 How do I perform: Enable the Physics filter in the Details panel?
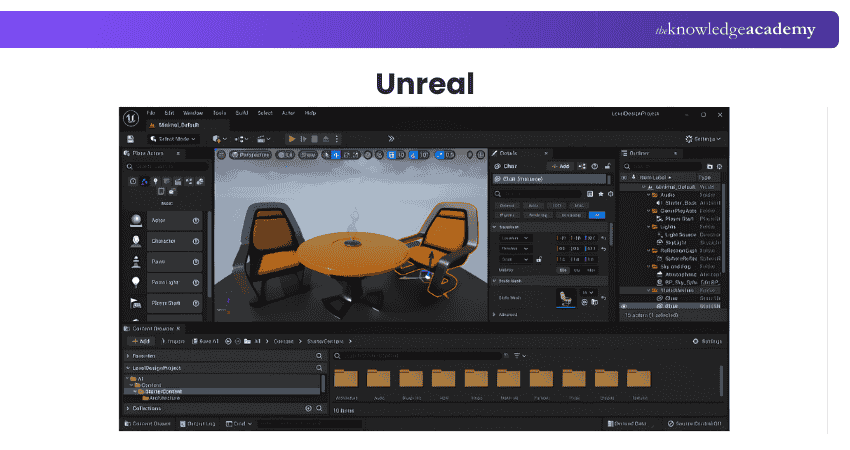click(x=506, y=215)
